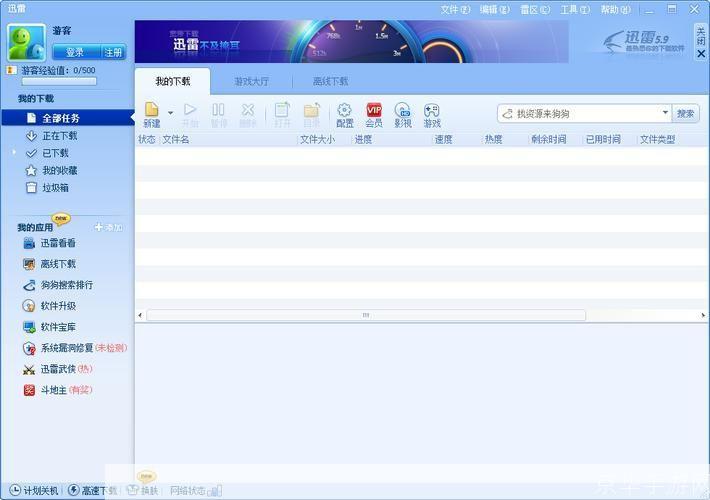The height and width of the screenshot is (500, 710).
Task: Open 迅雷武侠 app
Action: [x=58, y=369]
